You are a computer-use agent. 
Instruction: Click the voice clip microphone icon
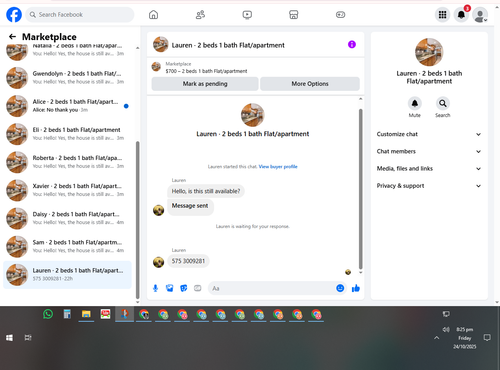point(155,288)
